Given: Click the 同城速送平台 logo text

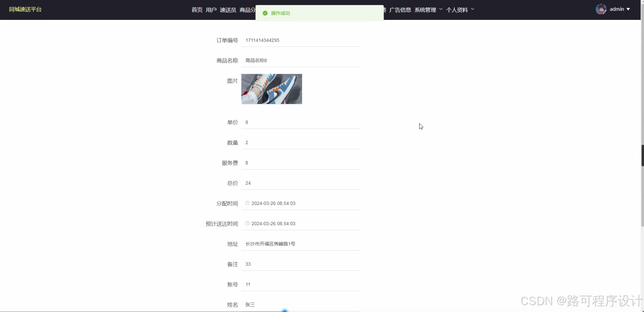Looking at the screenshot, I should click(x=25, y=9).
